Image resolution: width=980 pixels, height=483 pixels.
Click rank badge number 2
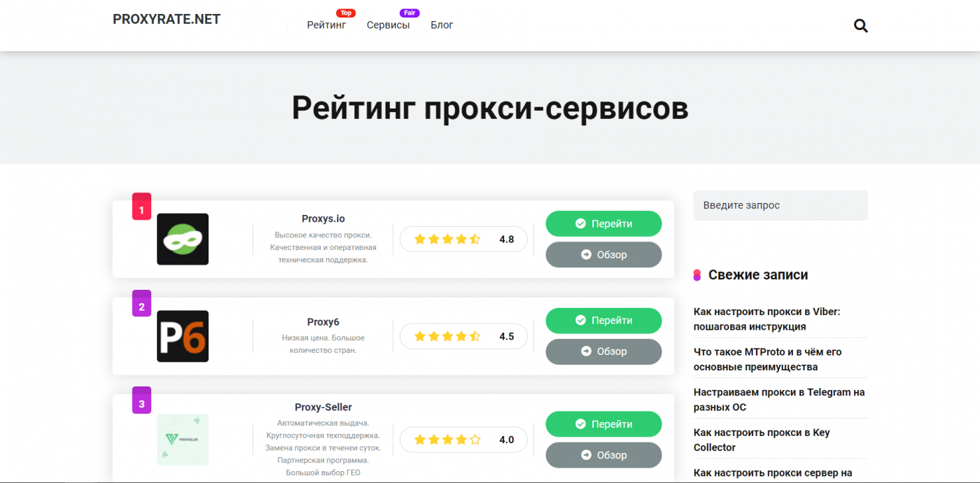click(141, 304)
